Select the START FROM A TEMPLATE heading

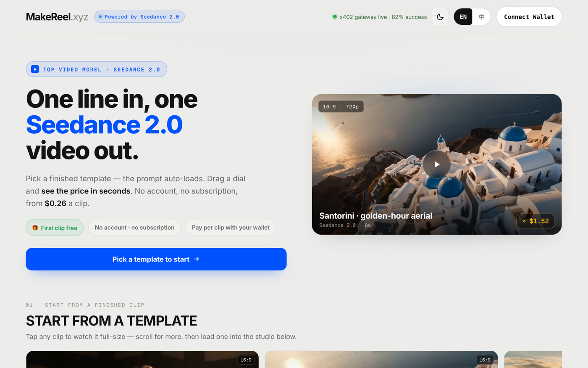tap(111, 321)
